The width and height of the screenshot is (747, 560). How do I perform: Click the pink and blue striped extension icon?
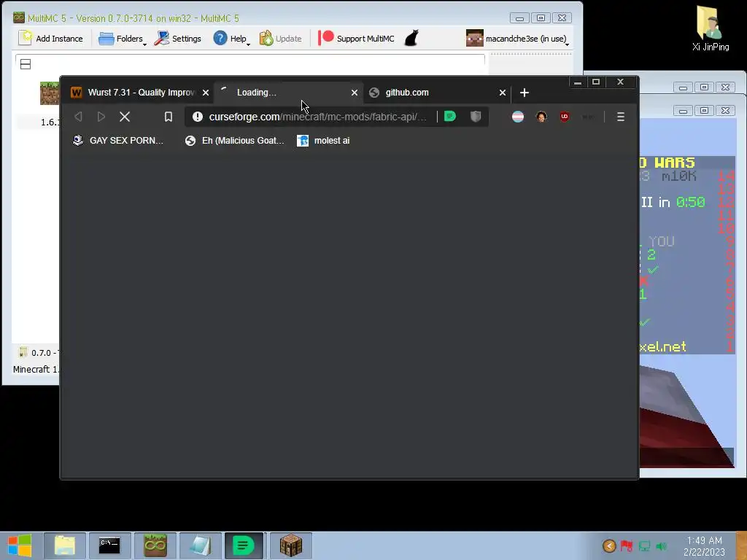(518, 117)
